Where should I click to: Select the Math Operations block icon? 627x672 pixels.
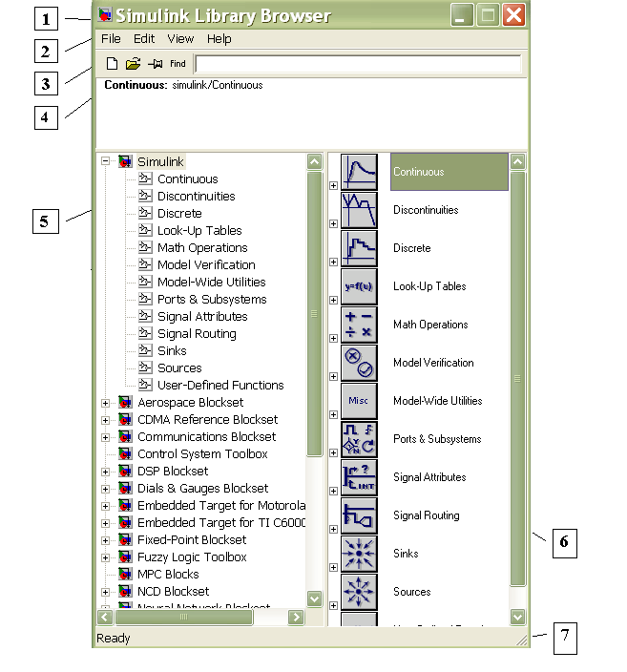coord(359,325)
